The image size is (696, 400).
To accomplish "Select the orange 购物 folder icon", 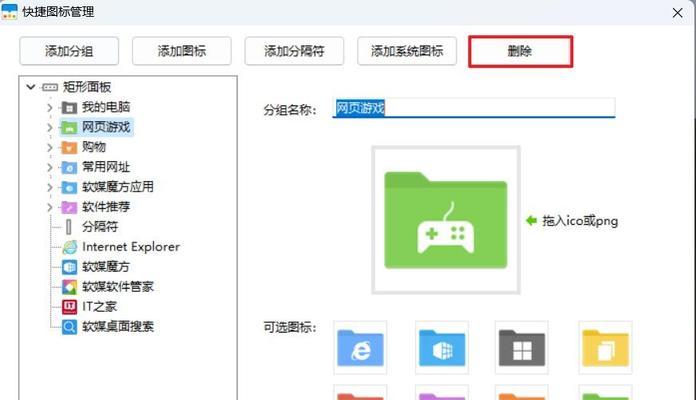I will [x=69, y=147].
